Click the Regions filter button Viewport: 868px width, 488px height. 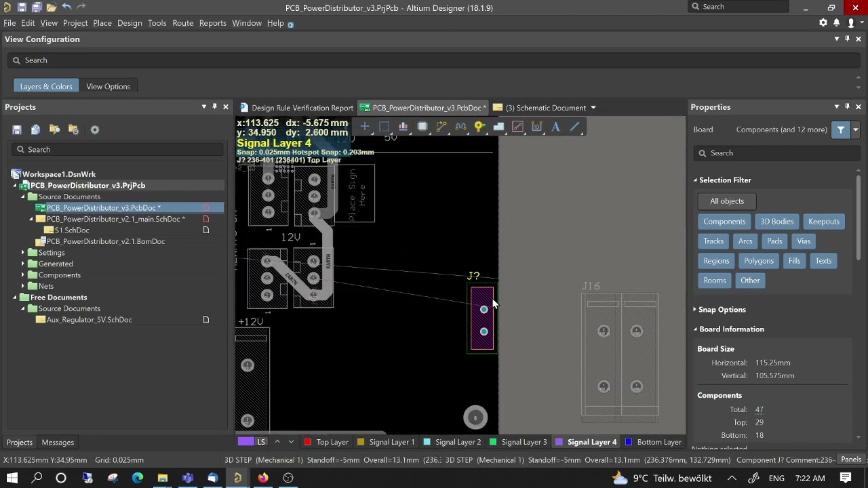(716, 261)
